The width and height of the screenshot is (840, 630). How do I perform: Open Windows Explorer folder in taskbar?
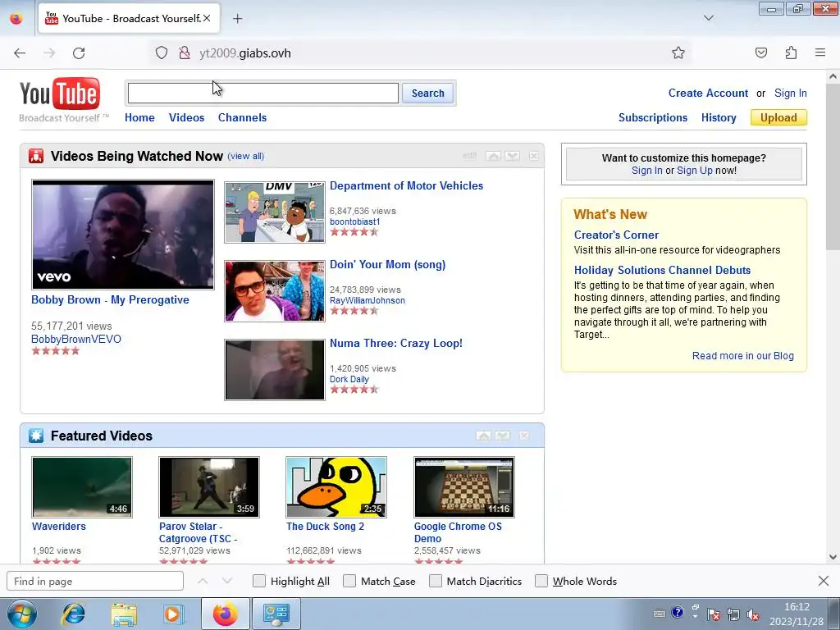[x=124, y=614]
